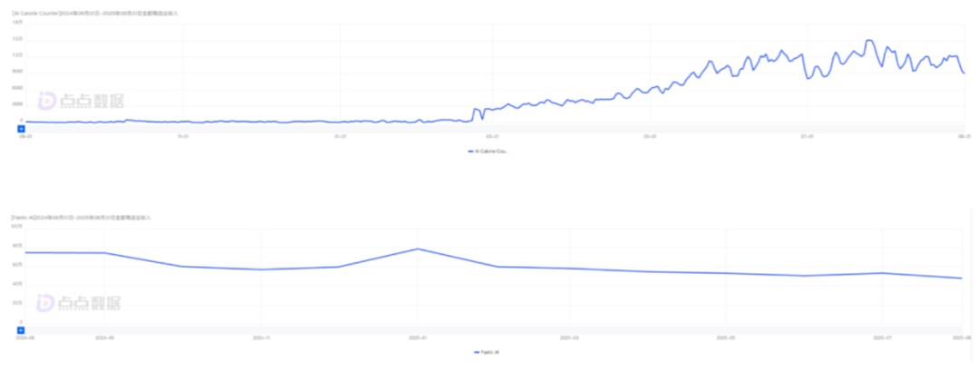Click the 2024-09 data point on Fastic AI line
The width and height of the screenshot is (980, 381).
104,253
